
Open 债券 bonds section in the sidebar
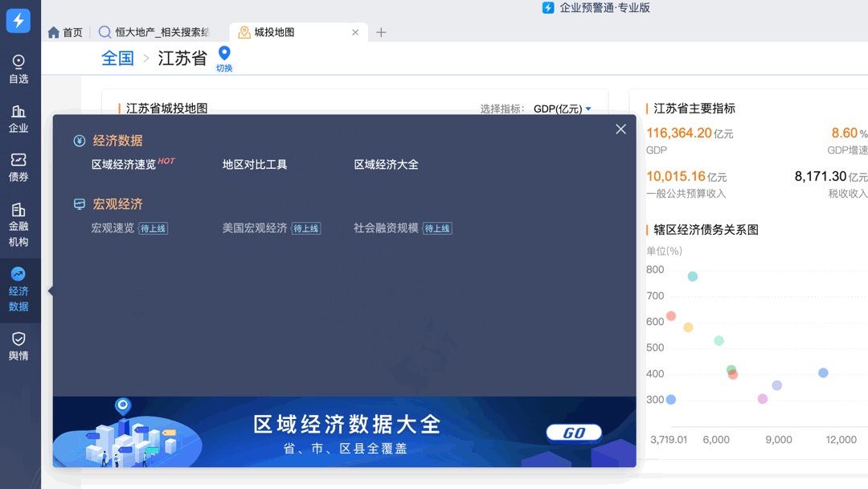[x=18, y=167]
